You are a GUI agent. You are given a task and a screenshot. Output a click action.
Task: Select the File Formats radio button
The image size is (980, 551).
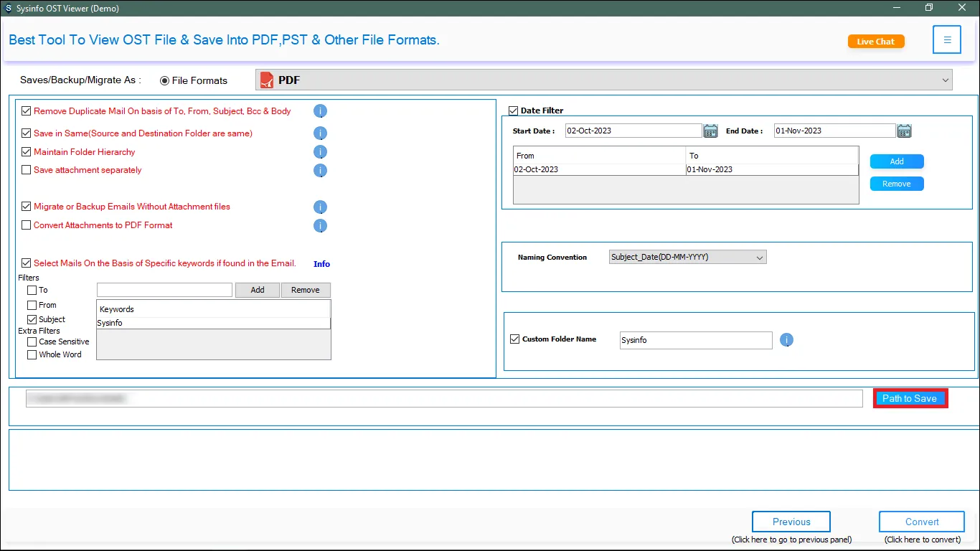point(165,81)
